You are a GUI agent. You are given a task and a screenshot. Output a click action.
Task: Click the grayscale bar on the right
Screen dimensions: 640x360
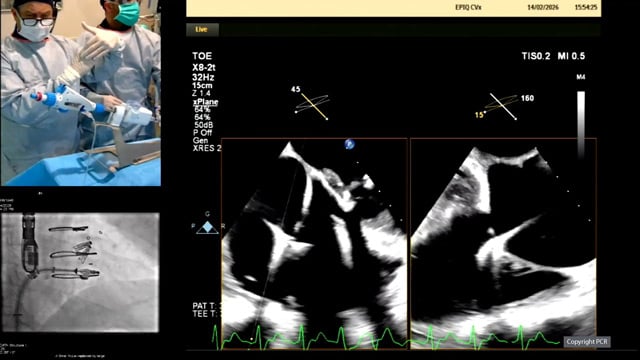pyautogui.click(x=580, y=124)
